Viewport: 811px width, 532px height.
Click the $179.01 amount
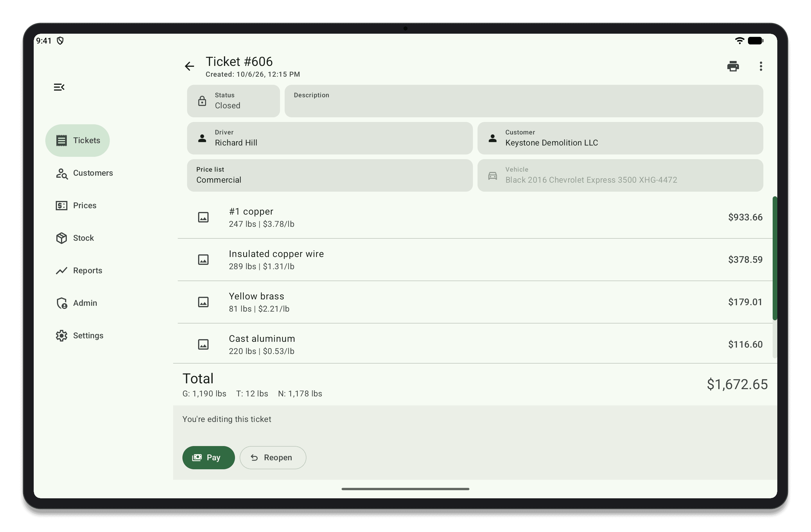point(745,302)
